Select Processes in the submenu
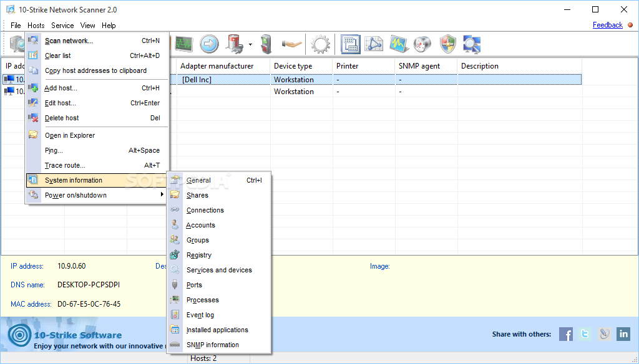Image resolution: width=639 pixels, height=364 pixels. pyautogui.click(x=219, y=300)
